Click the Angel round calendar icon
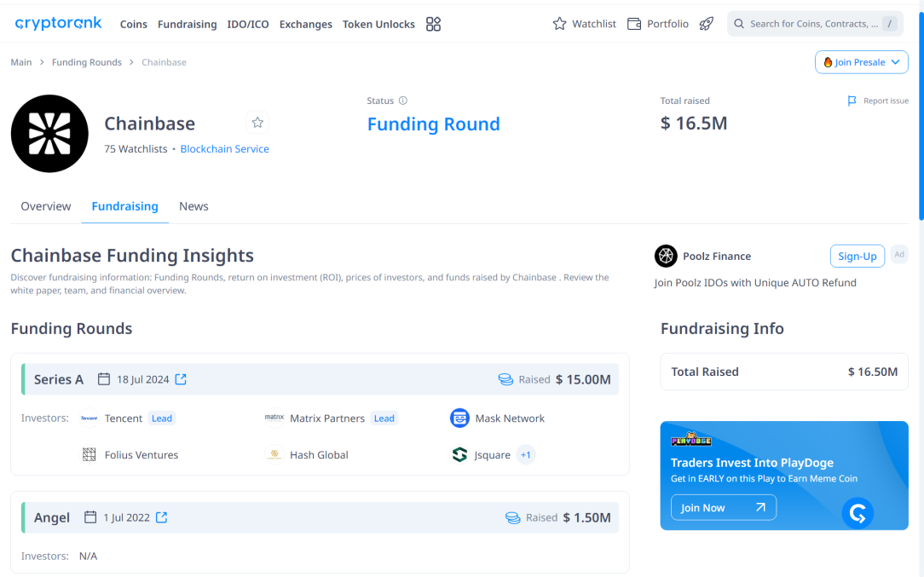The height and width of the screenshot is (577, 924). coord(90,516)
